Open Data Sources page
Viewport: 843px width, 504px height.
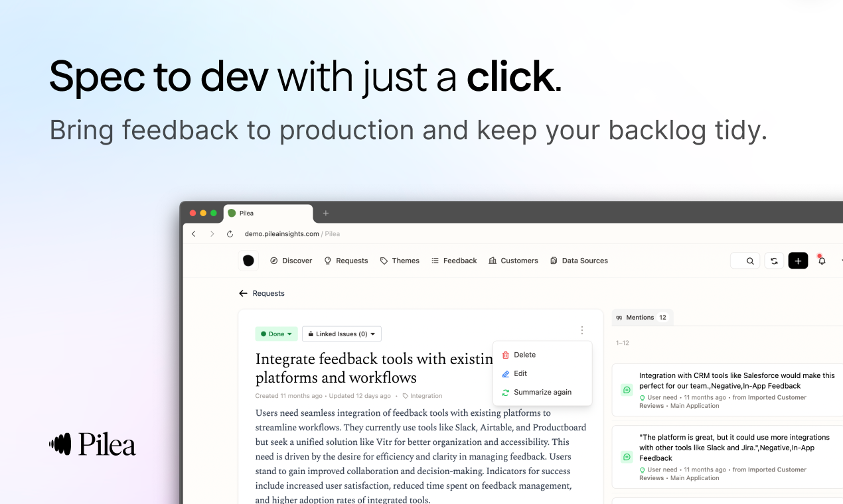click(579, 261)
